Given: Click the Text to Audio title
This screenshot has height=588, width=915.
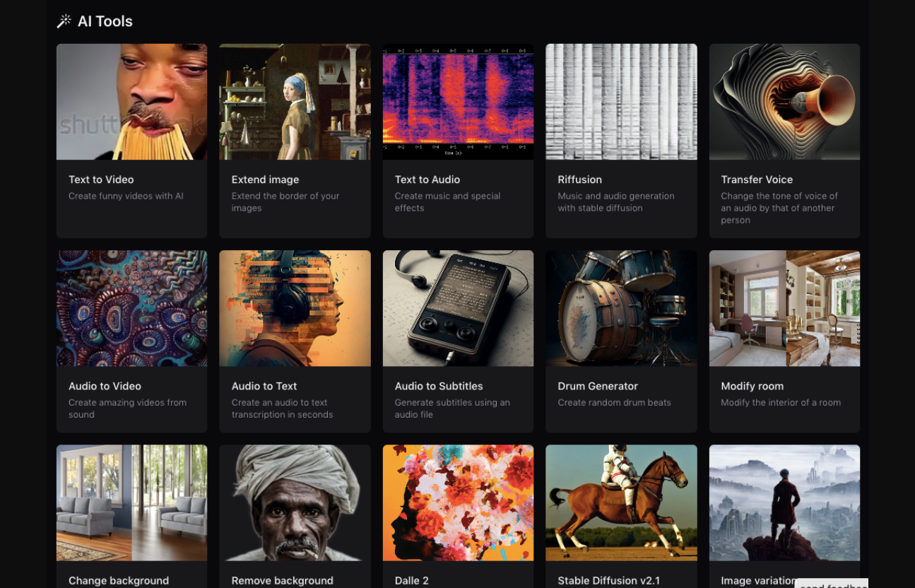Looking at the screenshot, I should 427,180.
